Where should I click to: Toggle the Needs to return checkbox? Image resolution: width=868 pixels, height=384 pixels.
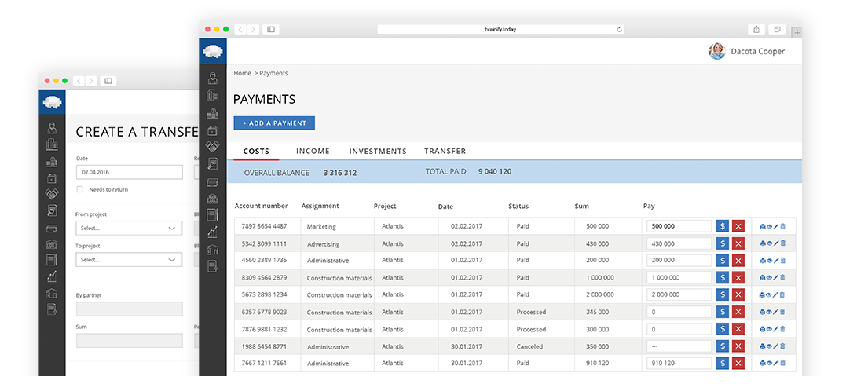tap(80, 189)
